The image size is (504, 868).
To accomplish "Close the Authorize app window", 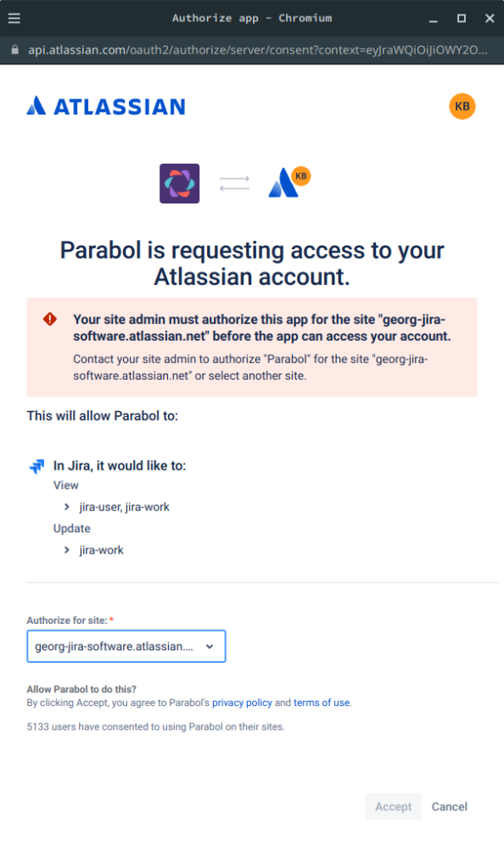I will 490,19.
